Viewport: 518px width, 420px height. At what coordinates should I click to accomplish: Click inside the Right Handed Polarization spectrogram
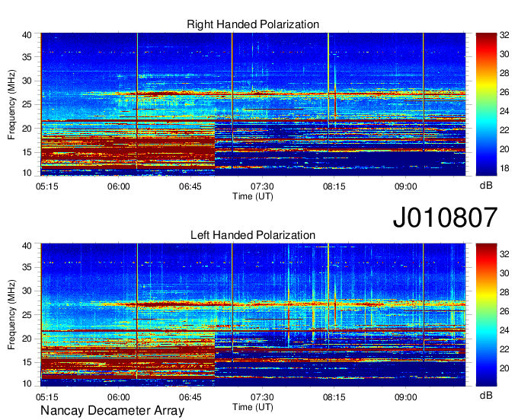click(253, 104)
